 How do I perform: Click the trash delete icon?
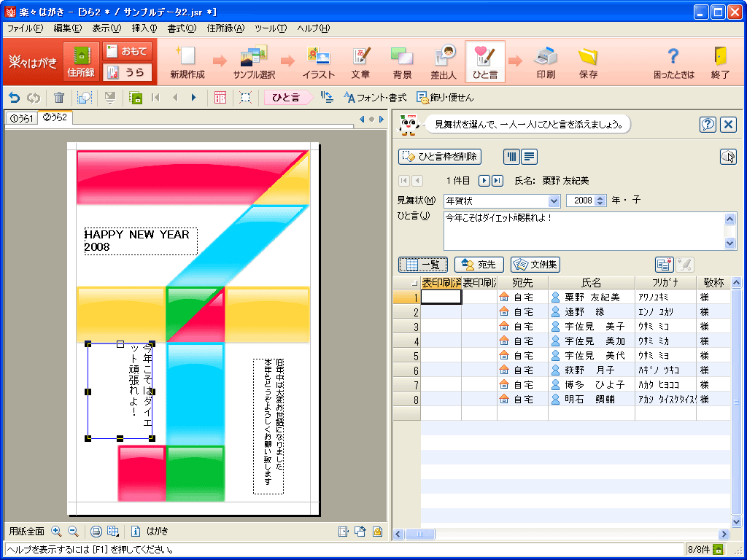pyautogui.click(x=58, y=98)
